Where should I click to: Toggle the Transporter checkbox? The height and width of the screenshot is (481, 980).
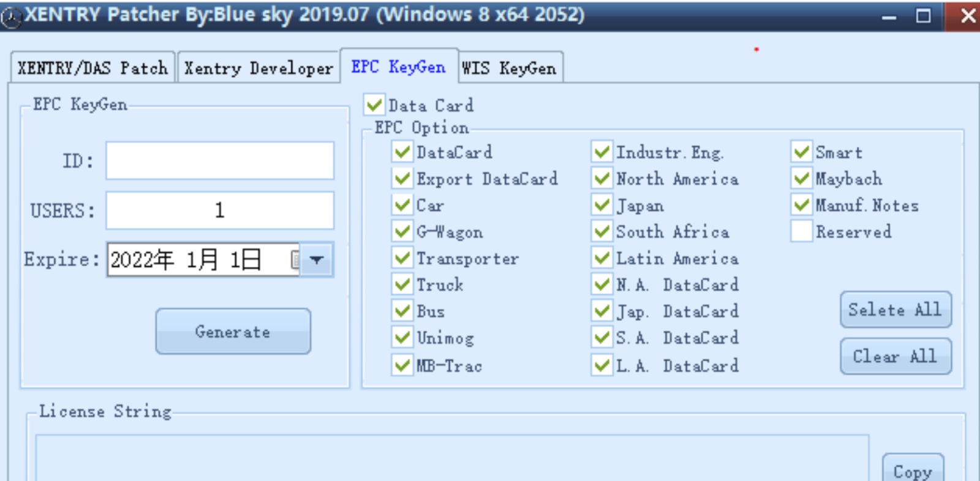point(402,258)
